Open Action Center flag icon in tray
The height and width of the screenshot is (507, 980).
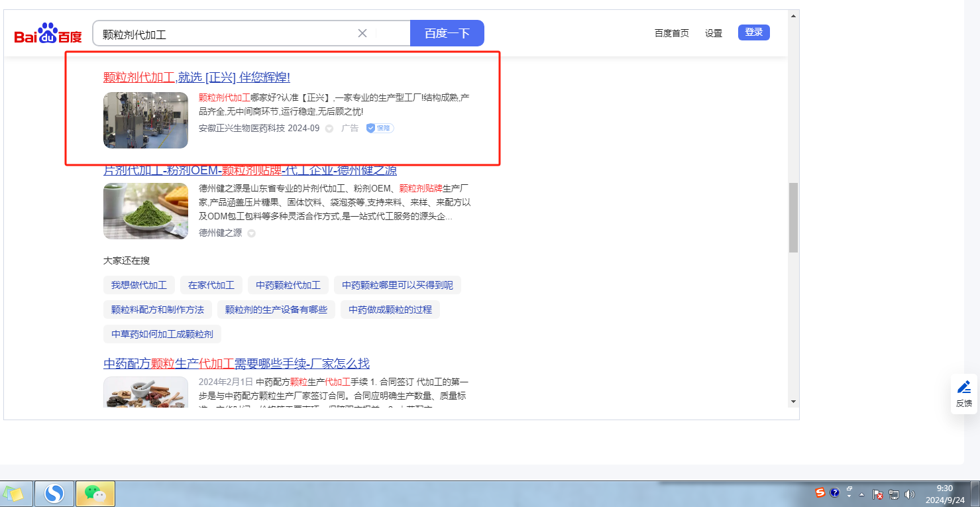pos(878,494)
